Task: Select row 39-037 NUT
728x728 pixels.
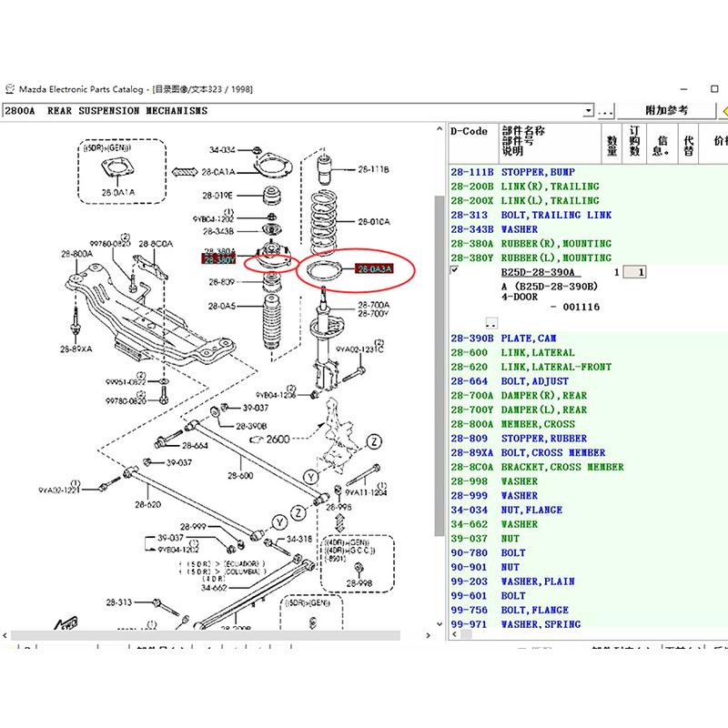Action: point(588,539)
